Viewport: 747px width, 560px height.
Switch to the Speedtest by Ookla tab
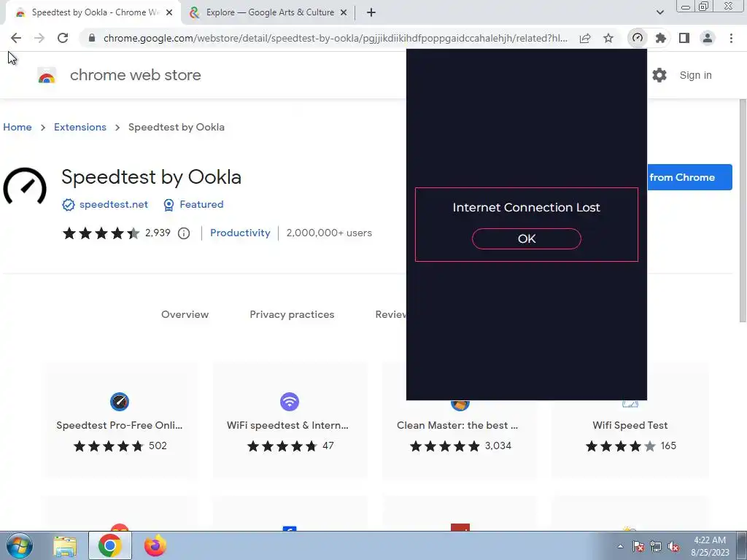[93, 13]
